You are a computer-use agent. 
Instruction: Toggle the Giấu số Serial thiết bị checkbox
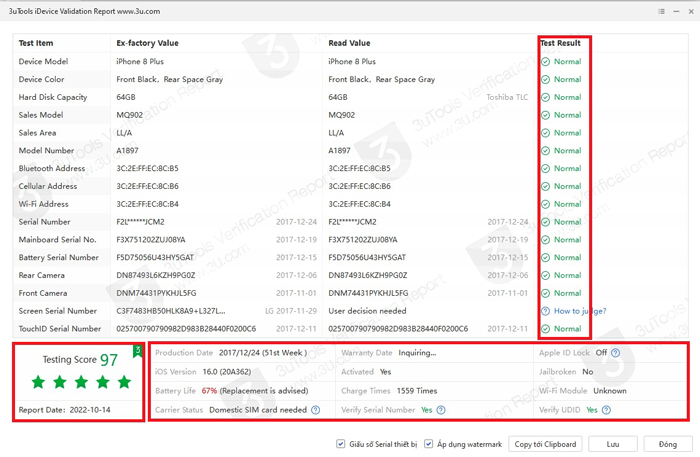point(340,444)
